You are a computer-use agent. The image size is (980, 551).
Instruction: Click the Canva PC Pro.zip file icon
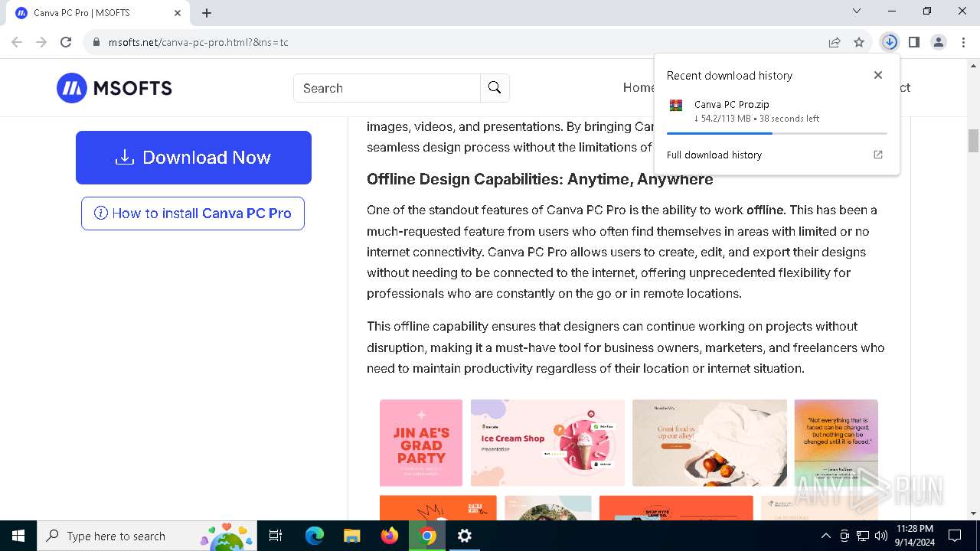click(676, 106)
